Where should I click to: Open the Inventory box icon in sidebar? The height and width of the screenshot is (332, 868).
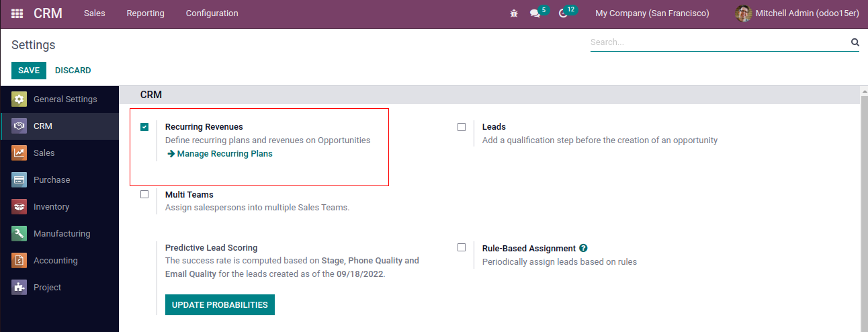[19, 207]
